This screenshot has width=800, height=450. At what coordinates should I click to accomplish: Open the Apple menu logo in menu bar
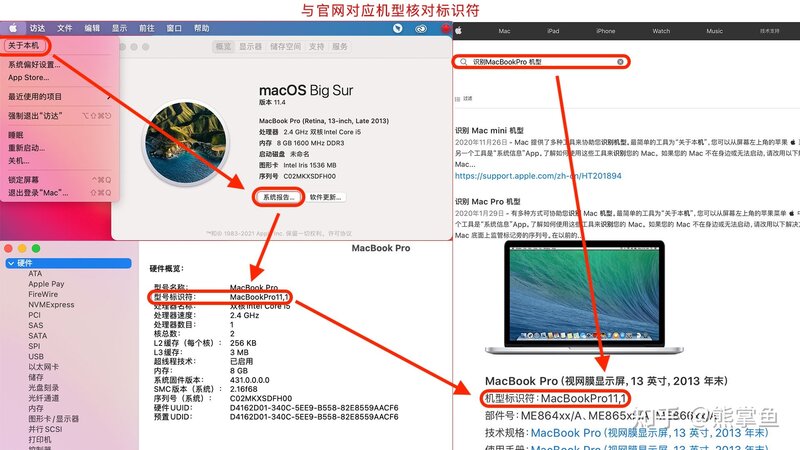click(13, 29)
